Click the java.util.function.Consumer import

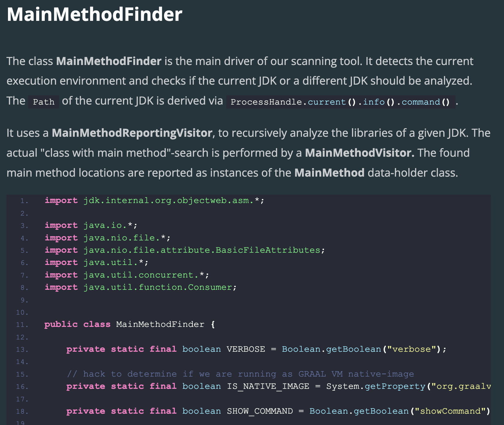click(x=141, y=287)
